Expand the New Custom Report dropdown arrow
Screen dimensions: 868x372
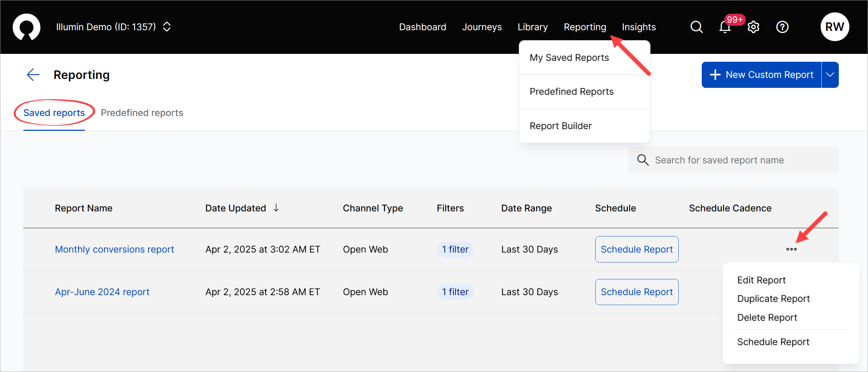[x=830, y=75]
